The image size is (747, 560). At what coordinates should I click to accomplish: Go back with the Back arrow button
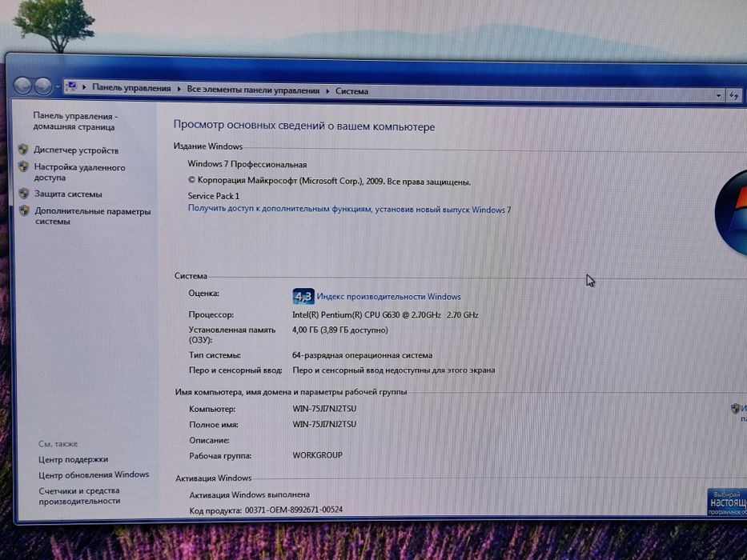[22, 86]
